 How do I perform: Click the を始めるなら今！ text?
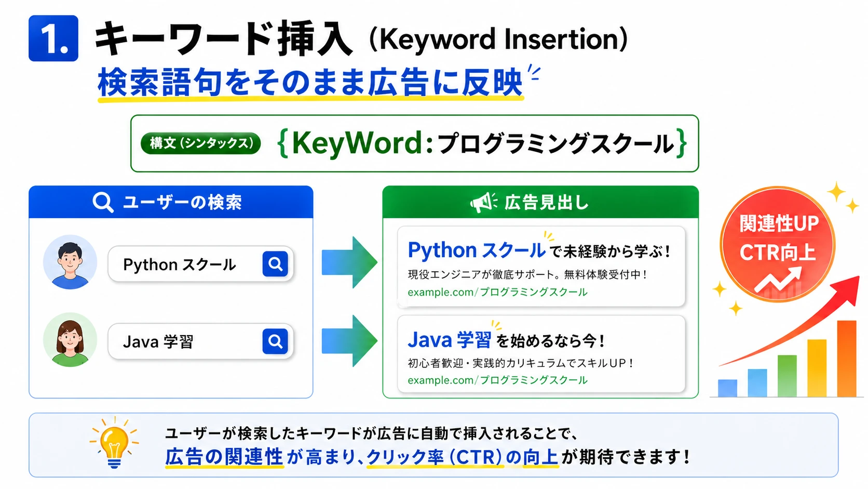coord(550,341)
